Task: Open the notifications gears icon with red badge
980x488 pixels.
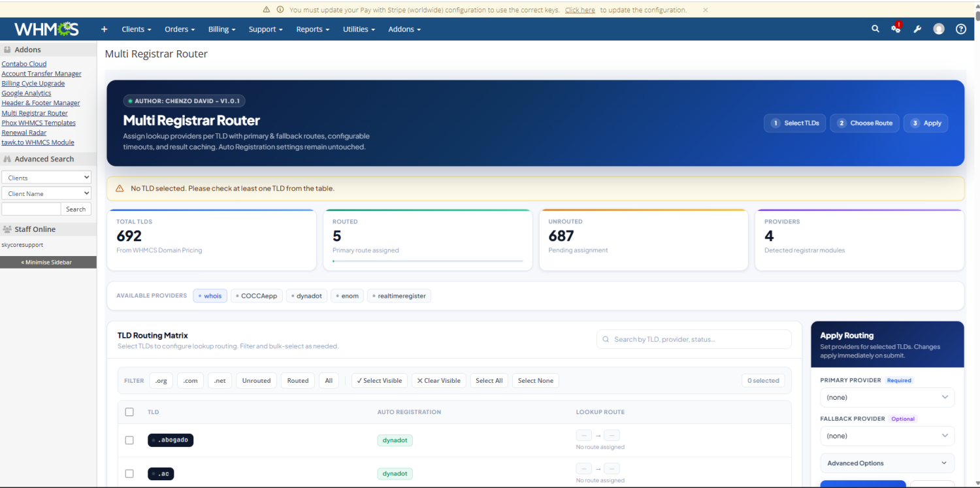Action: point(896,28)
